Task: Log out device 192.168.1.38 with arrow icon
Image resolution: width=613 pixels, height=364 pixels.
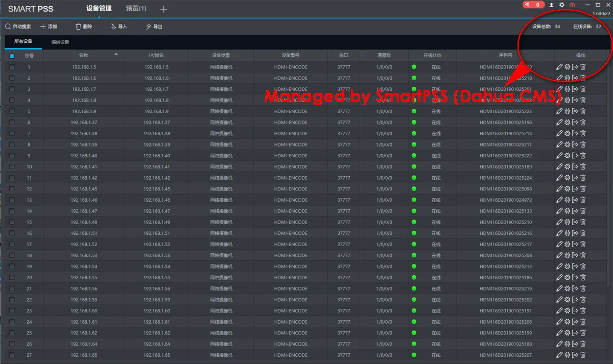Action: pyautogui.click(x=575, y=133)
